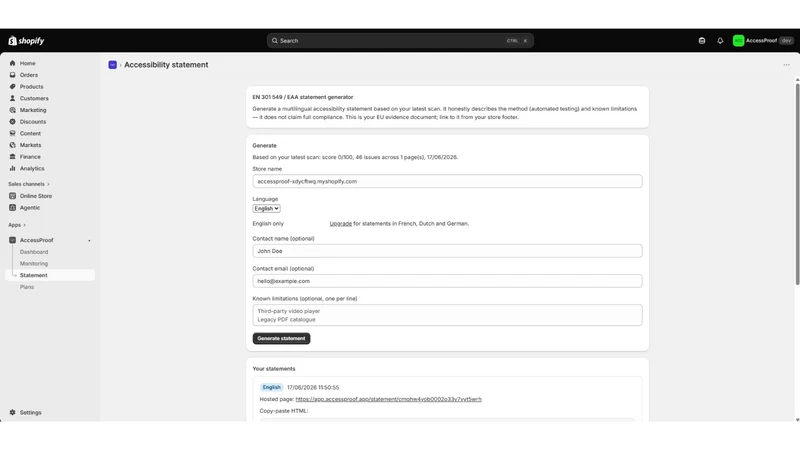Screen dimensions: 800x450
Task: Focus the top Search bar
Action: (400, 41)
